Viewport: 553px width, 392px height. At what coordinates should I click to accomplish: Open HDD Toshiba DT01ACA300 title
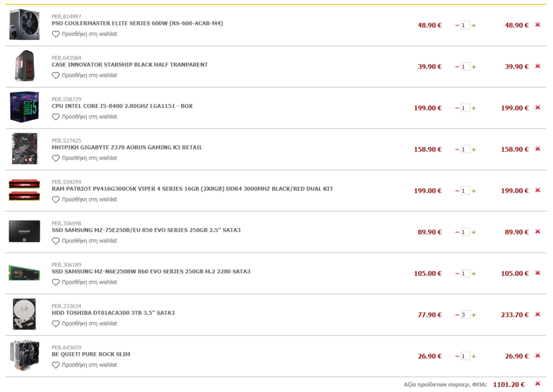[x=113, y=313]
